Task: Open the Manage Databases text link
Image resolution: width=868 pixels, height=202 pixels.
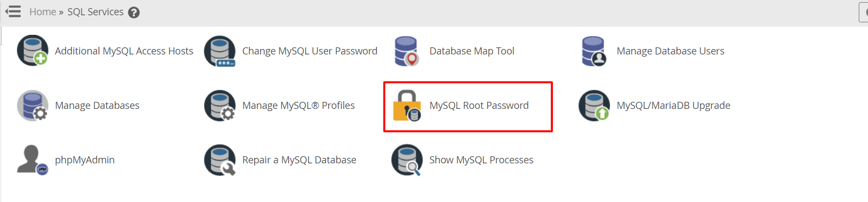Action: point(97,106)
